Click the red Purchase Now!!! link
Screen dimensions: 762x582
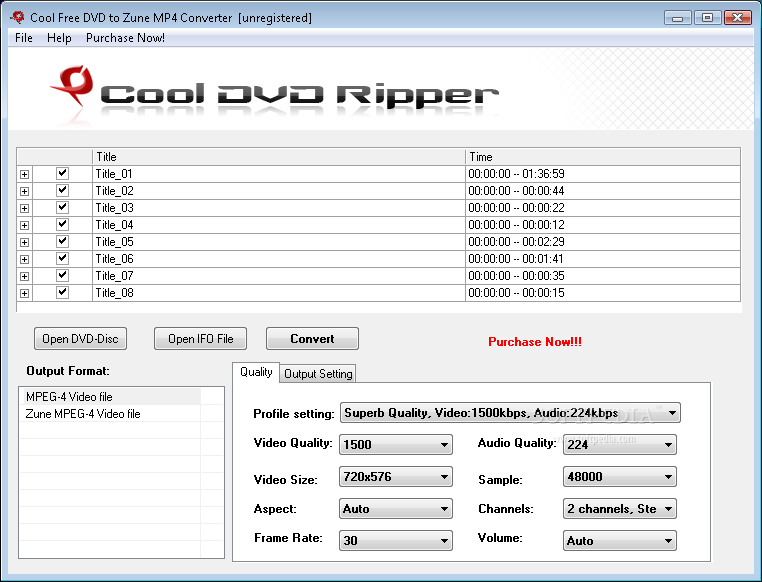[x=535, y=342]
